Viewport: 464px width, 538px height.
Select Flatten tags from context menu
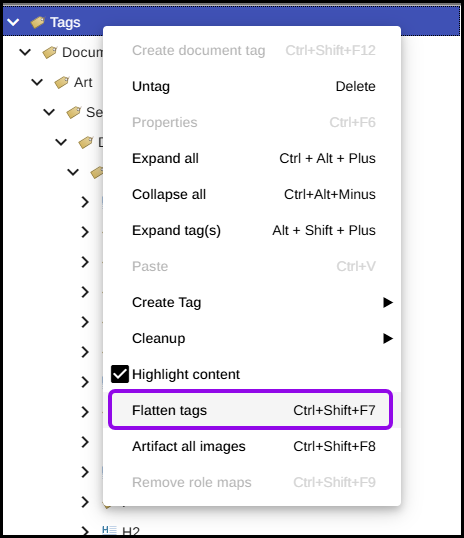click(252, 410)
